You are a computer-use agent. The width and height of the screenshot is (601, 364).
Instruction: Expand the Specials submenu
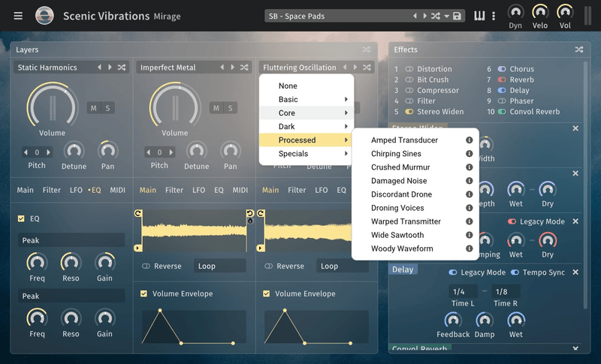(304, 154)
